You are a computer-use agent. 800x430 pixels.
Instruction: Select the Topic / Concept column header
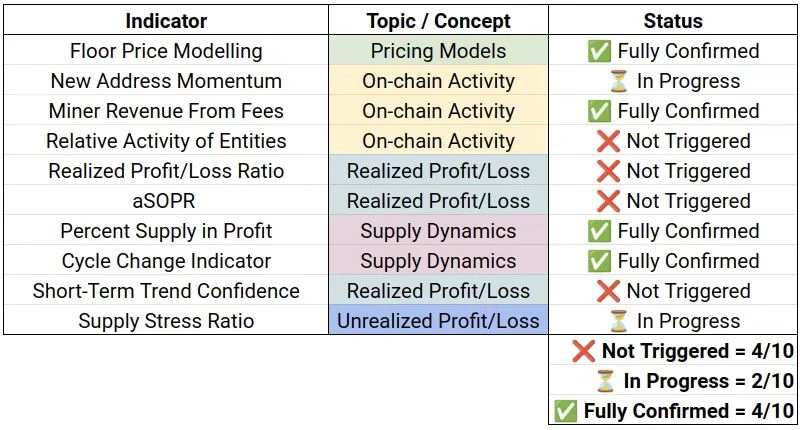(438, 20)
